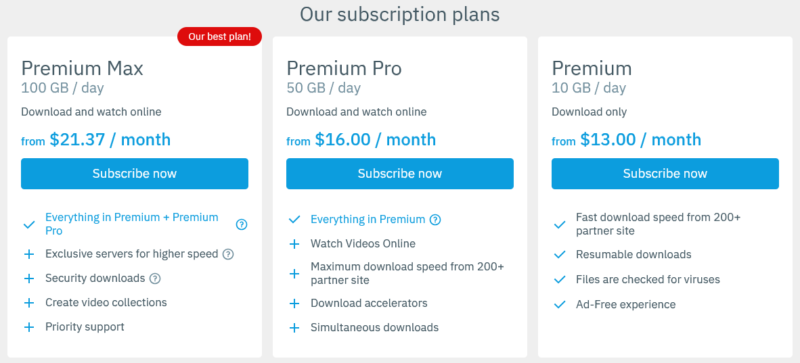Open help icon next to Exclusive servers
Viewport: 800px width, 363px height.
click(228, 254)
